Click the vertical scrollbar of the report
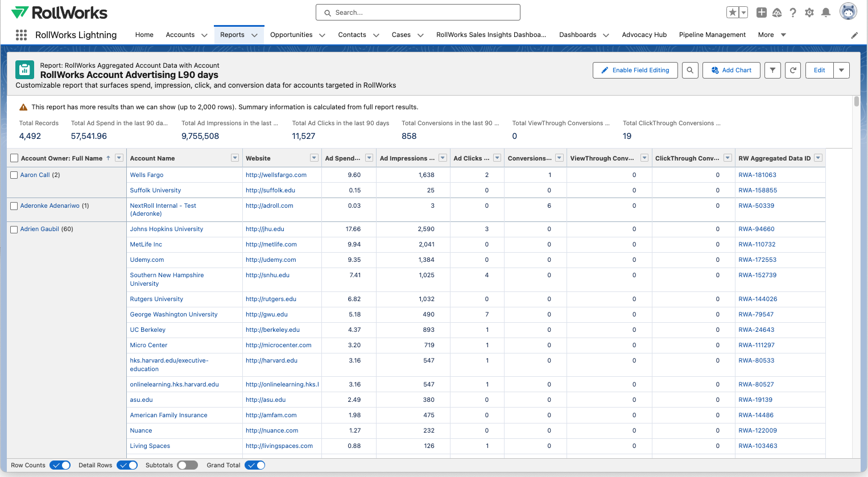This screenshot has height=477, width=868. pyautogui.click(x=857, y=101)
